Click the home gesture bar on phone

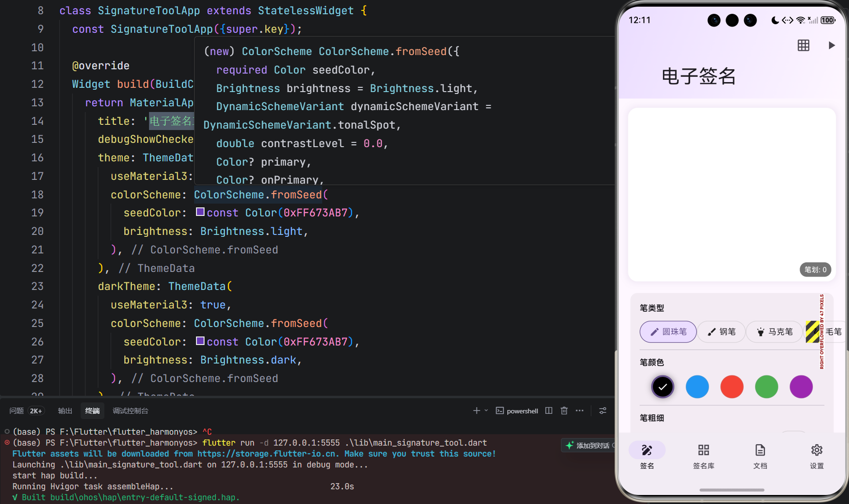tap(732, 490)
